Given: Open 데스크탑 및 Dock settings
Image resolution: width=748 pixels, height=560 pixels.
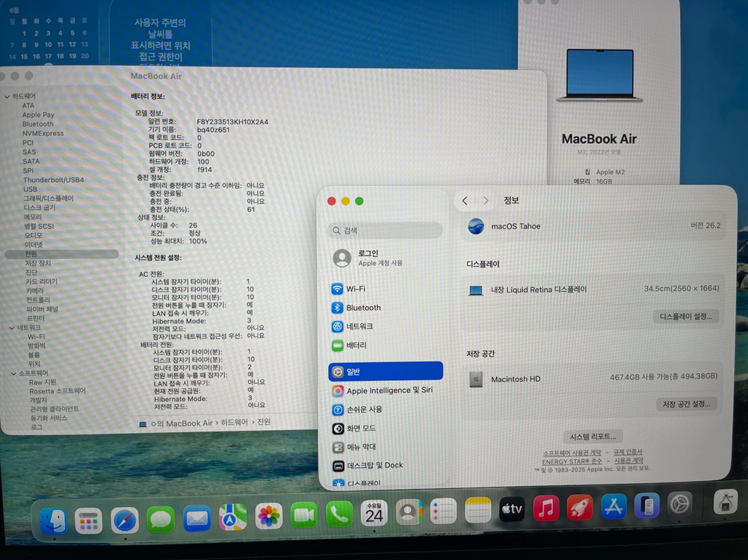Looking at the screenshot, I should click(x=386, y=466).
